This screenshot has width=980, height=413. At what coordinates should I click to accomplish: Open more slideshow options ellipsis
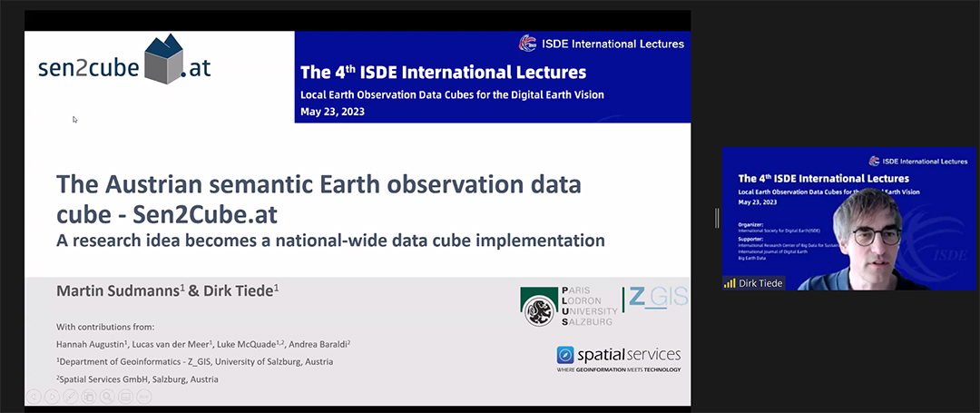[x=143, y=396]
